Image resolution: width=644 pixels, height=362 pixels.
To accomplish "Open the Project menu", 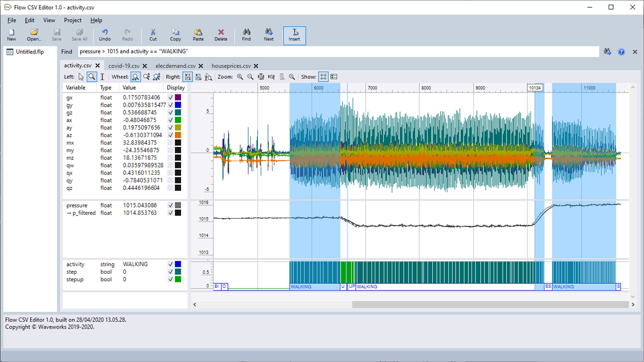I will (72, 20).
